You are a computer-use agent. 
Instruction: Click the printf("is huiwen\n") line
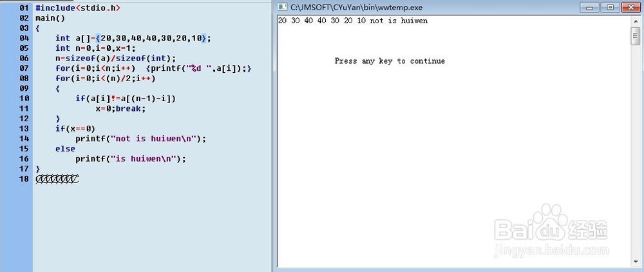(x=131, y=159)
